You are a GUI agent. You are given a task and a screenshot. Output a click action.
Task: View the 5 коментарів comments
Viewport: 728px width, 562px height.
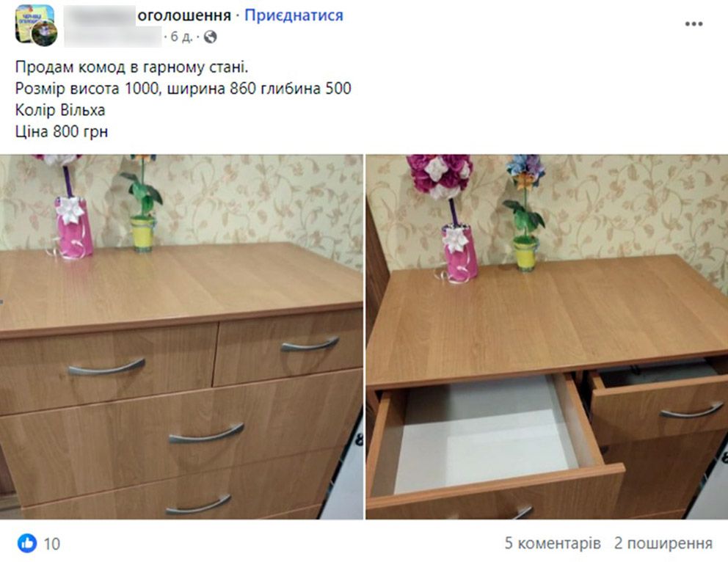(x=553, y=543)
